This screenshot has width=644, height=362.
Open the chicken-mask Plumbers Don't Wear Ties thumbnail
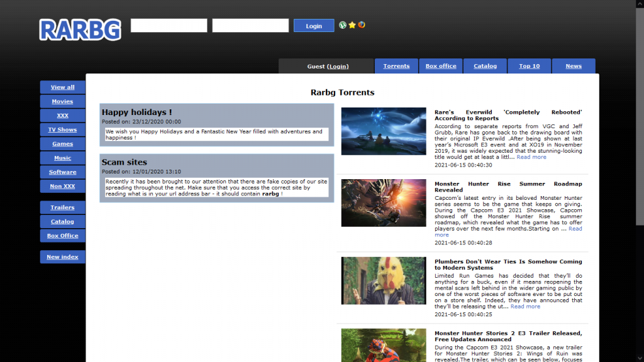coord(384,281)
